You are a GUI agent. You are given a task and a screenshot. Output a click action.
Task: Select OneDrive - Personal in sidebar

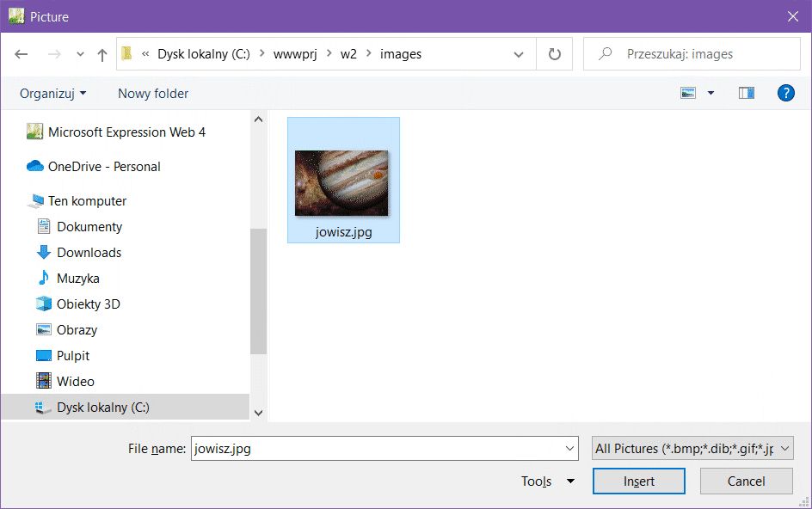click(x=103, y=167)
